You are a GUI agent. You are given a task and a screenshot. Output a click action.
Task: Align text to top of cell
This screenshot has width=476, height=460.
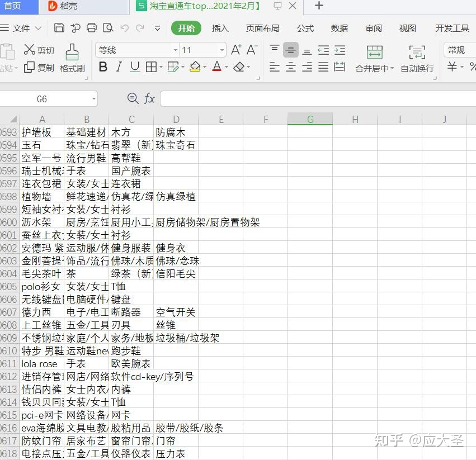point(275,49)
